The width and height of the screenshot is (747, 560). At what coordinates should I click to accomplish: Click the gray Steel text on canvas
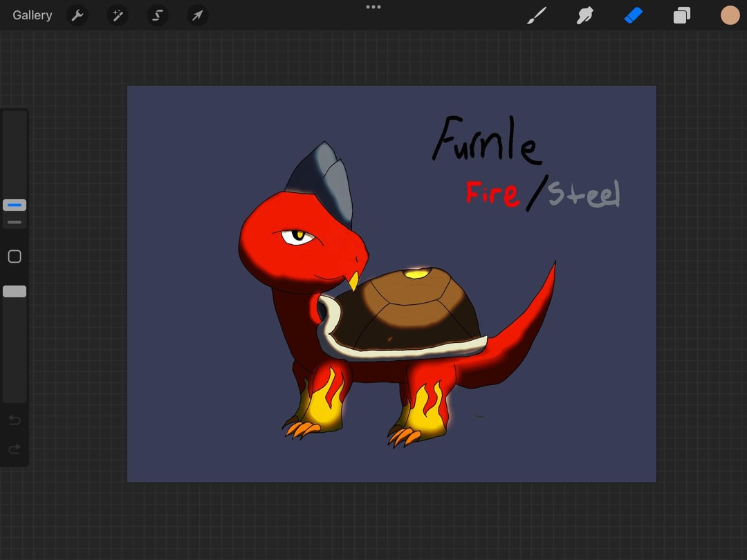(584, 194)
